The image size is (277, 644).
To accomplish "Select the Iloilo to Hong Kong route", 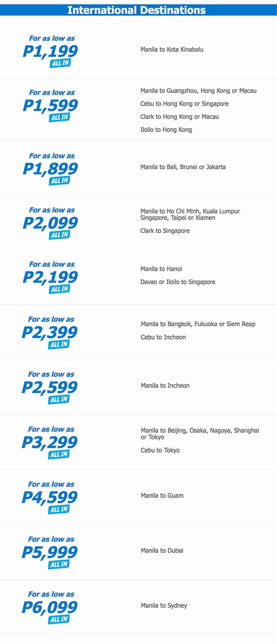I will click(166, 130).
